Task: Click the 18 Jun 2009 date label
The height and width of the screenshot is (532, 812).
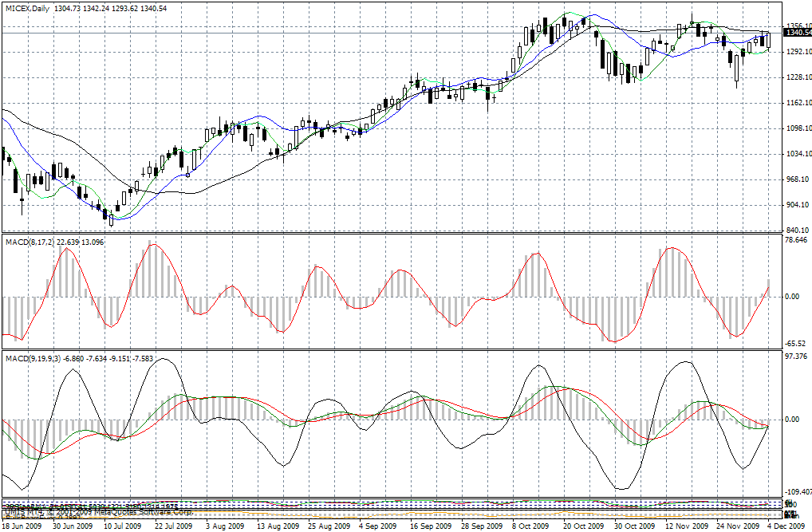Action: (x=22, y=526)
